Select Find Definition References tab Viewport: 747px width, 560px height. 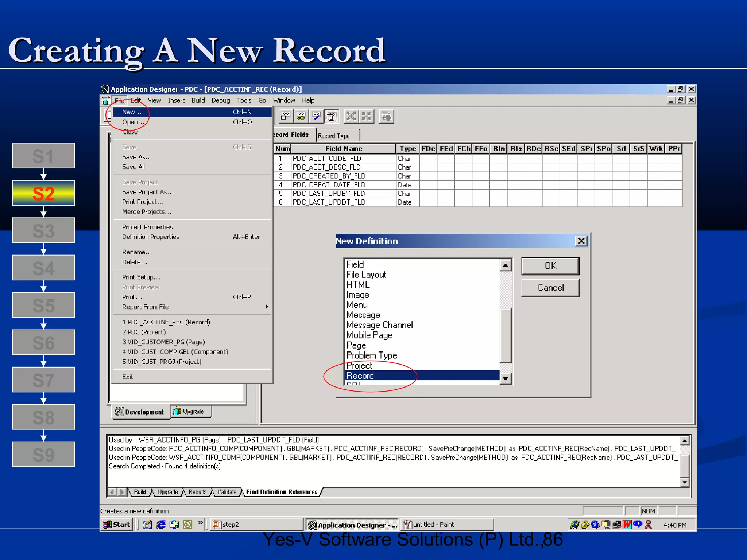(282, 492)
